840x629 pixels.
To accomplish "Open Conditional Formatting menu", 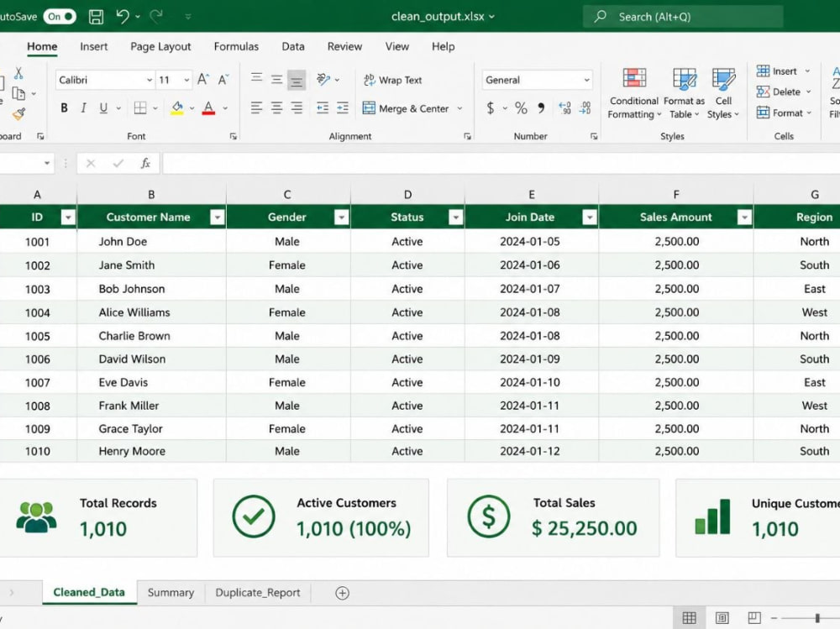I will pos(634,94).
